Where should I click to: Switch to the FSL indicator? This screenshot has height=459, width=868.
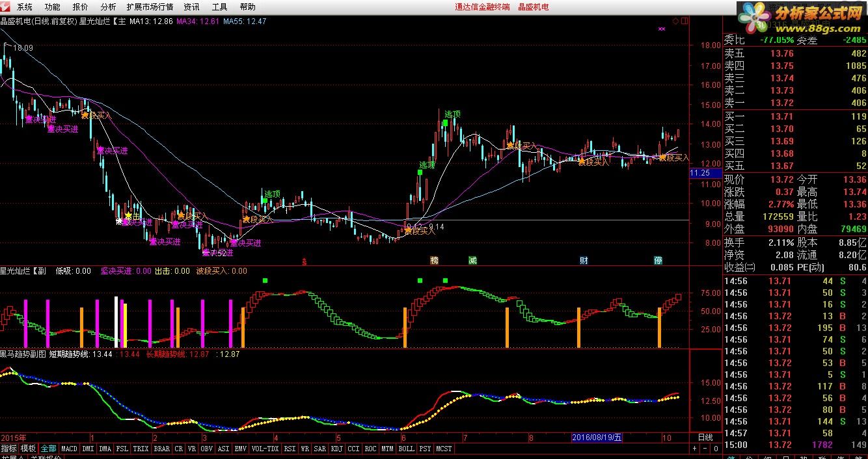pyautogui.click(x=122, y=449)
